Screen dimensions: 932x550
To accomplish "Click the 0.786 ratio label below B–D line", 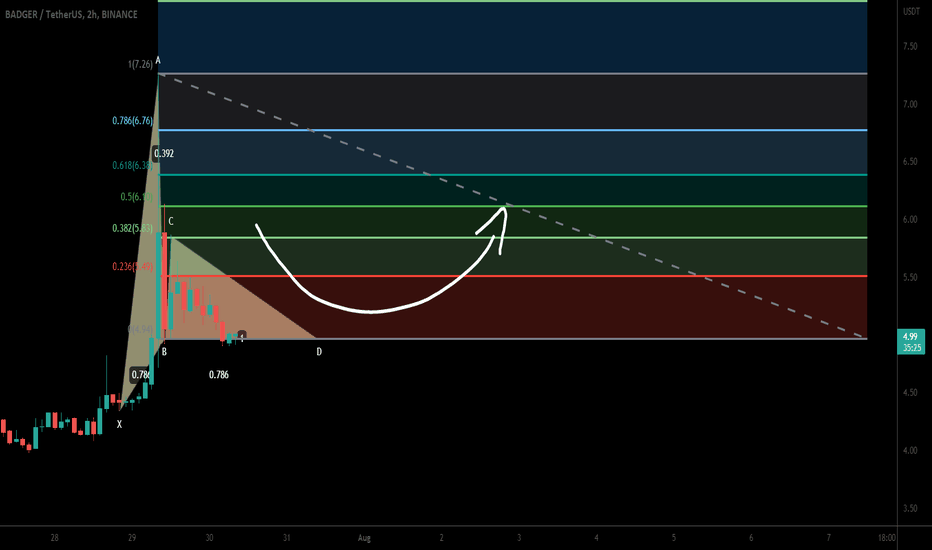I will click(219, 375).
